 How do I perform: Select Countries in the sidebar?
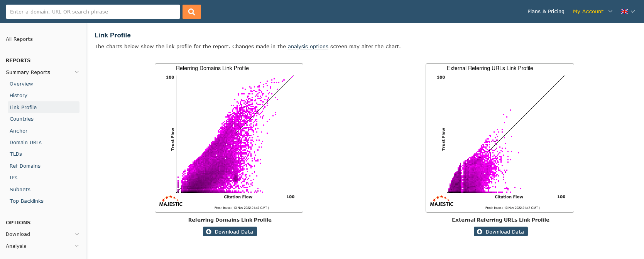tap(22, 119)
